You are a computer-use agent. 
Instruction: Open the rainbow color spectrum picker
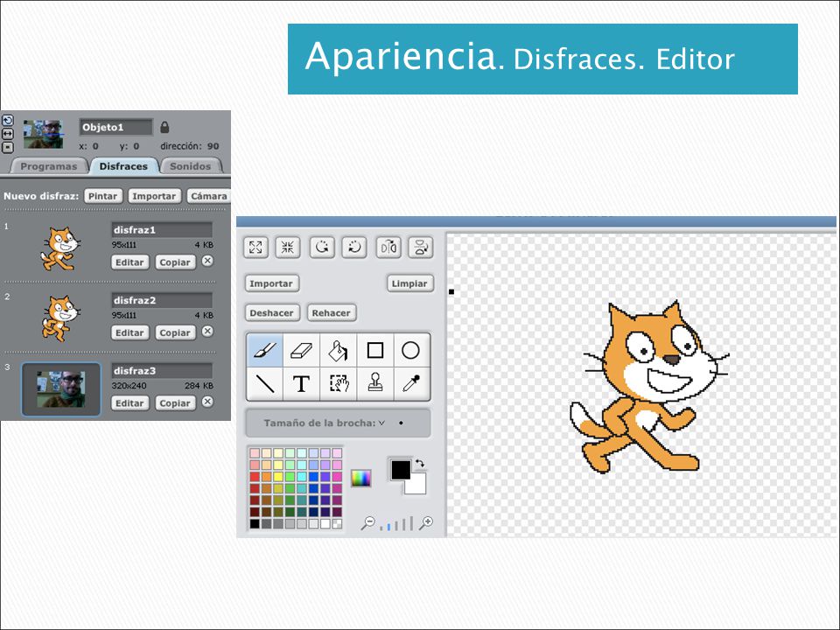point(361,478)
